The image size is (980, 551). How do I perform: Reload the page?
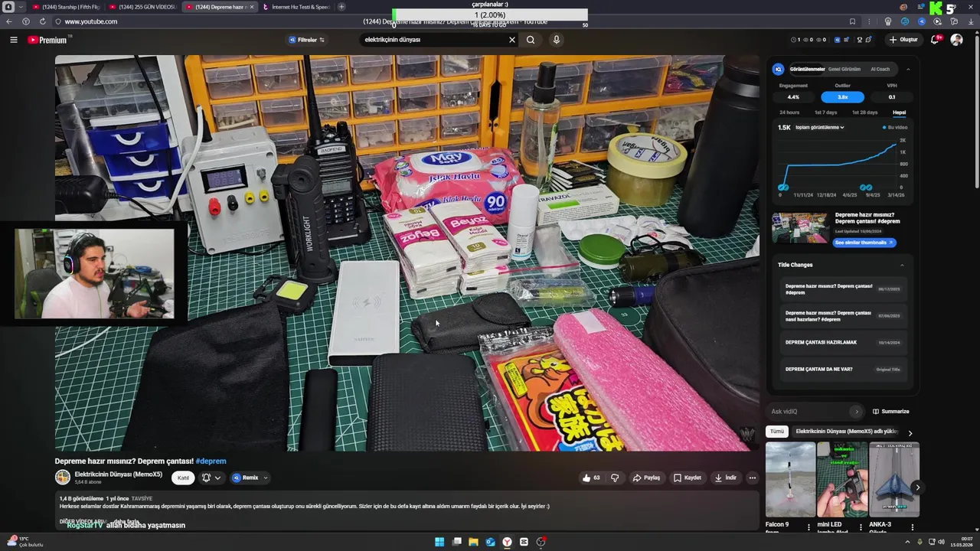coord(42,21)
